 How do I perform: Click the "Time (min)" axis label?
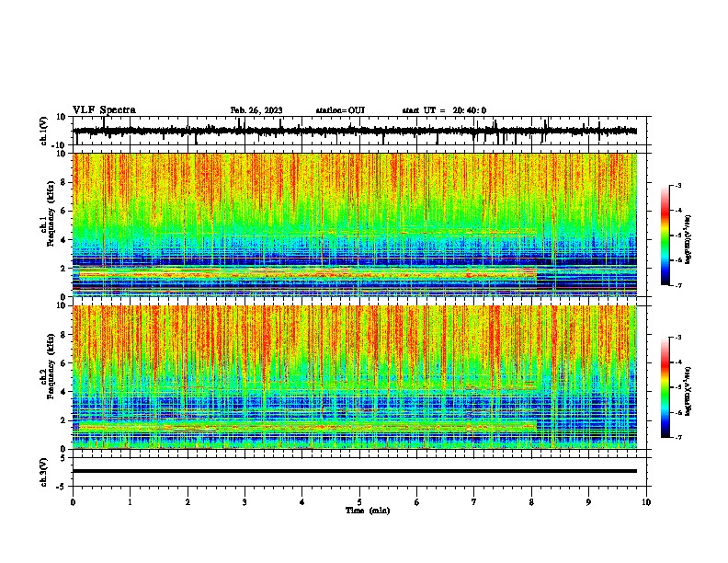pyautogui.click(x=368, y=511)
